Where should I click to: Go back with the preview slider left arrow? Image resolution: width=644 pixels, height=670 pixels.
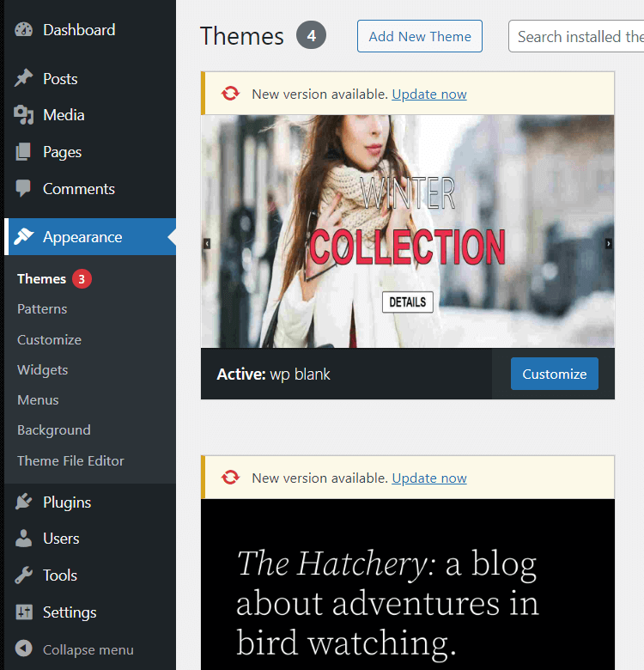point(207,244)
